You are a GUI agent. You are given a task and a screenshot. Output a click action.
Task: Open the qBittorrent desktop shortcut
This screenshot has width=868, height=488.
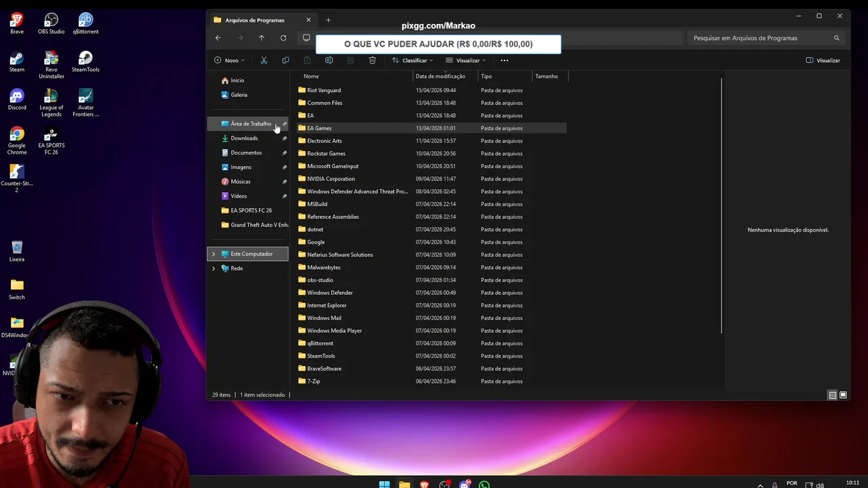[x=85, y=23]
